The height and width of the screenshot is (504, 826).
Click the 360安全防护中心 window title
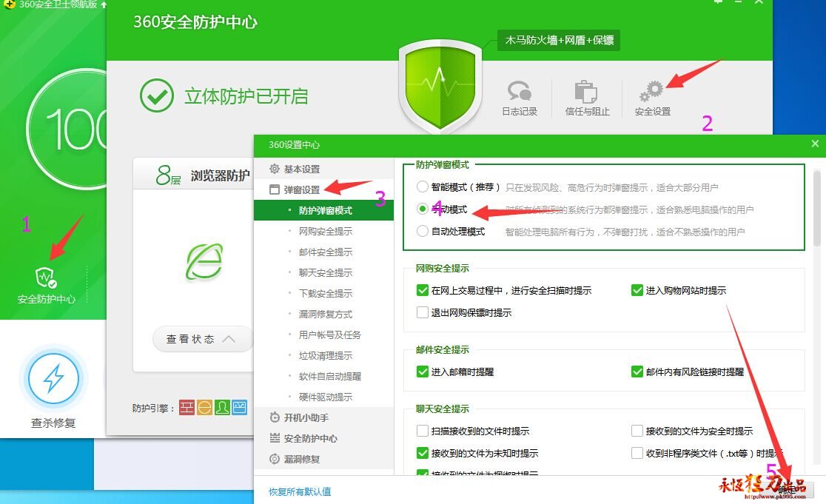click(x=195, y=22)
